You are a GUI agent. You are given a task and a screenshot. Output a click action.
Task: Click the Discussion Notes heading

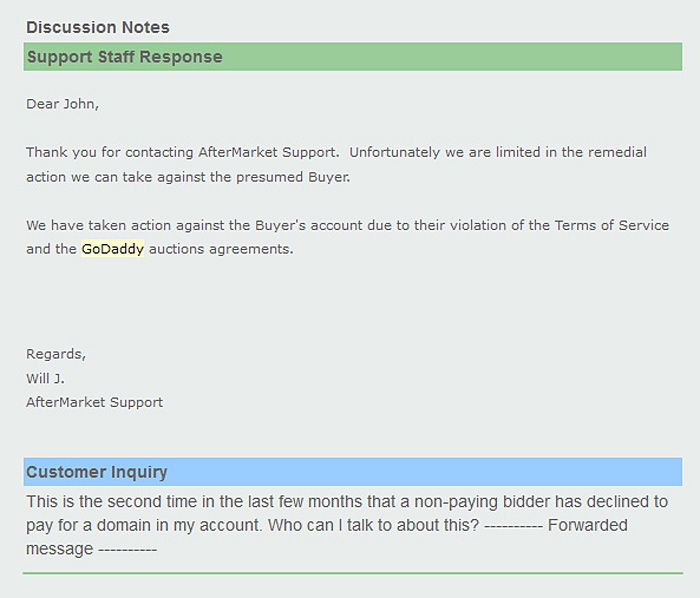click(x=98, y=27)
